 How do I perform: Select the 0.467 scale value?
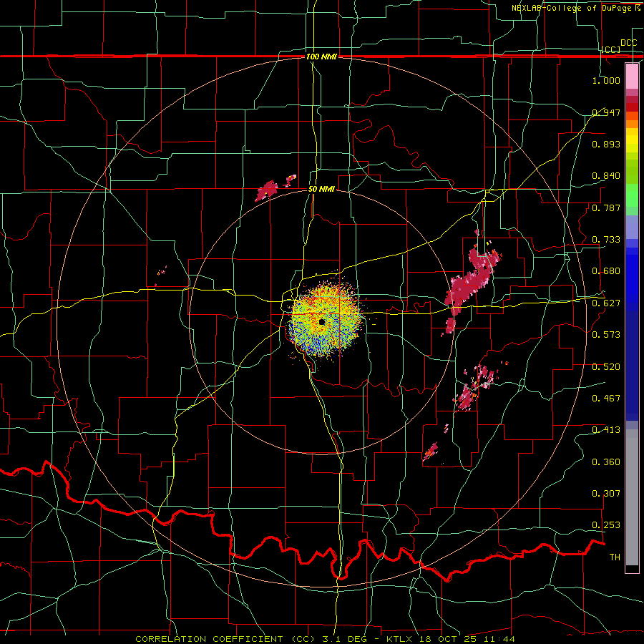click(x=606, y=398)
